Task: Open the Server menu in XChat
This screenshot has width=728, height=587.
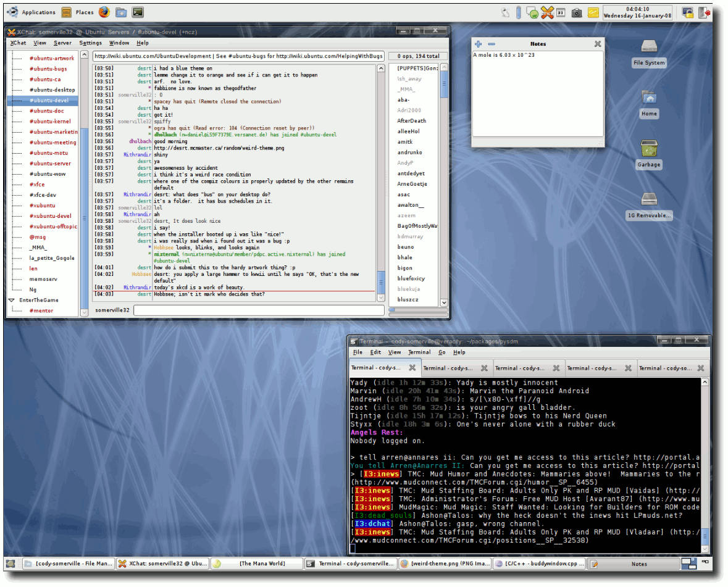Action: coord(62,43)
